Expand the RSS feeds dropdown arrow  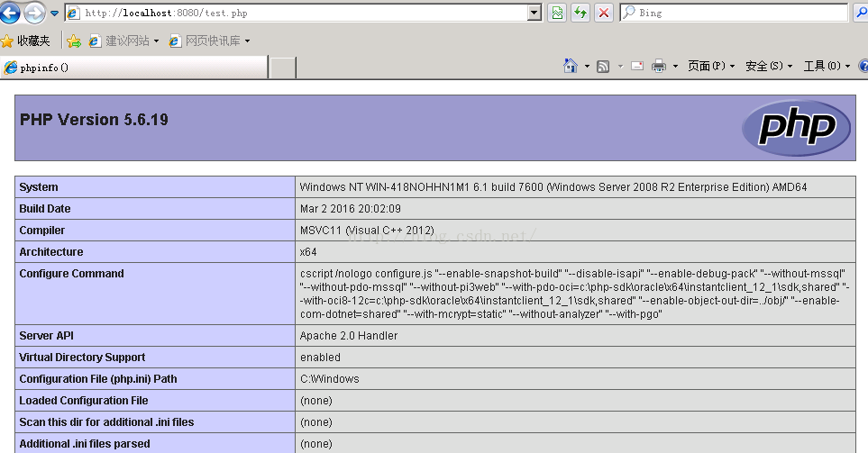pos(620,67)
